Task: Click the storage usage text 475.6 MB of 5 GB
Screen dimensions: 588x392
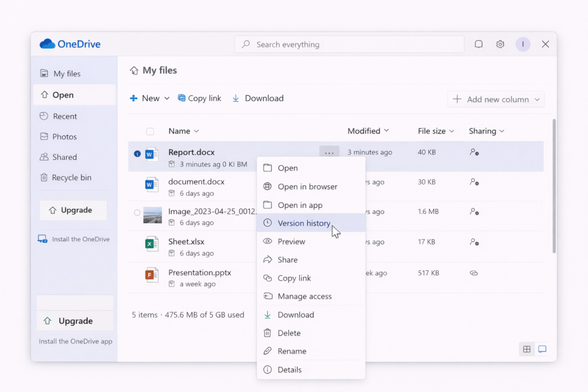Action: [204, 315]
